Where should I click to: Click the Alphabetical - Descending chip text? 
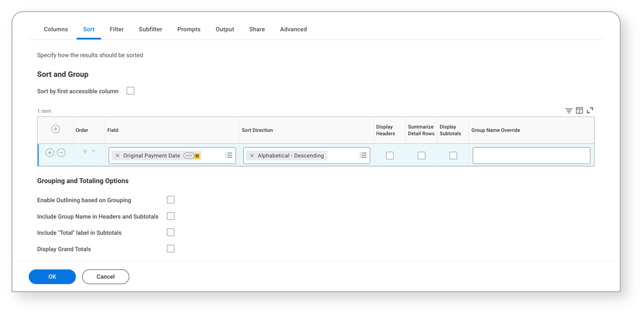click(x=291, y=156)
